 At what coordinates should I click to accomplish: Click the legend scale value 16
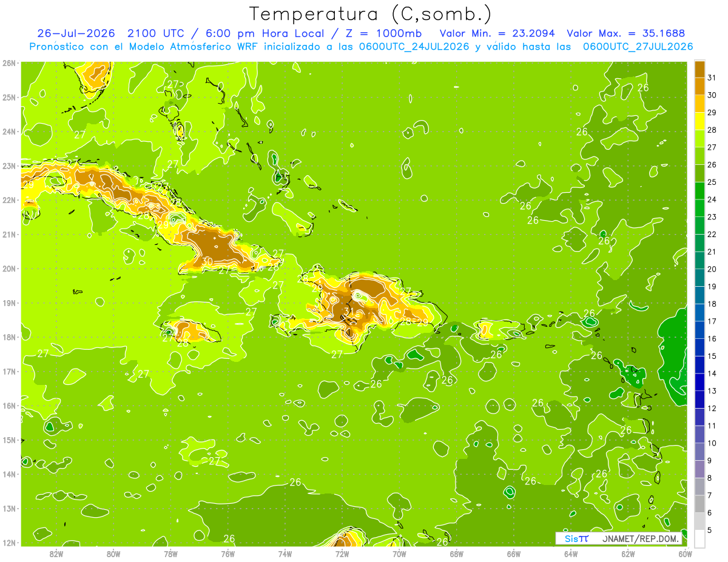click(712, 339)
